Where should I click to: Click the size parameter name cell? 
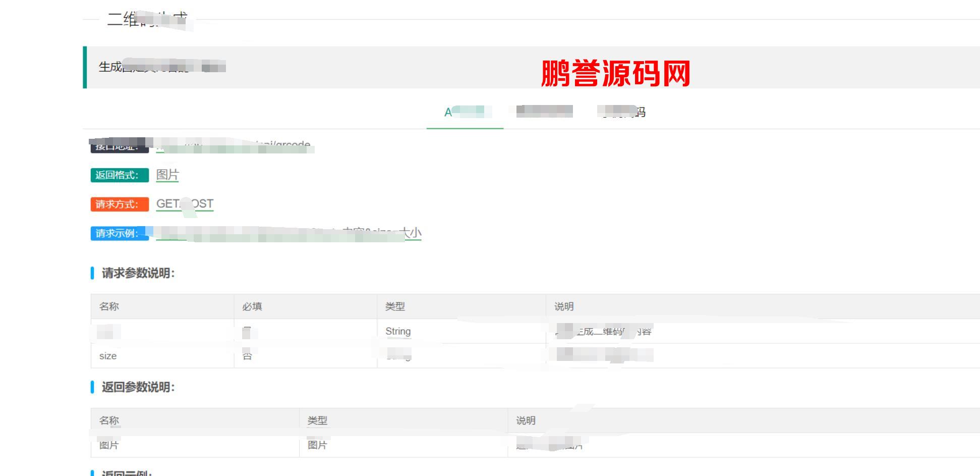(x=108, y=356)
